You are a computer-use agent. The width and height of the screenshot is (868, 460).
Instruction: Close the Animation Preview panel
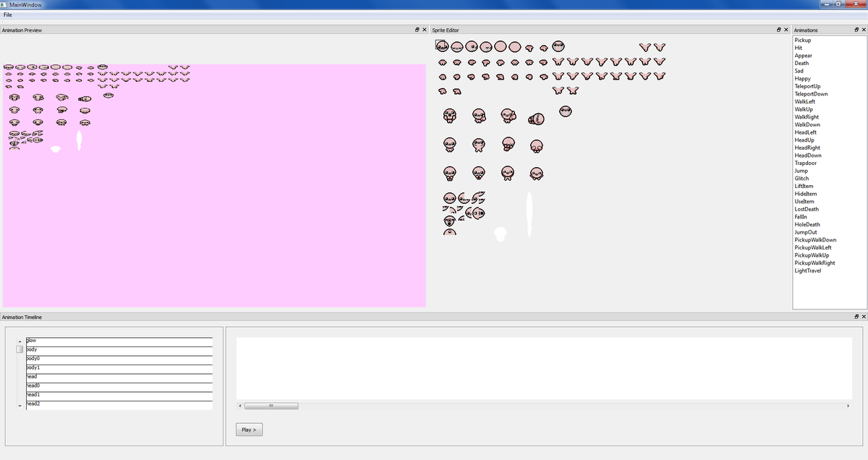coord(425,30)
